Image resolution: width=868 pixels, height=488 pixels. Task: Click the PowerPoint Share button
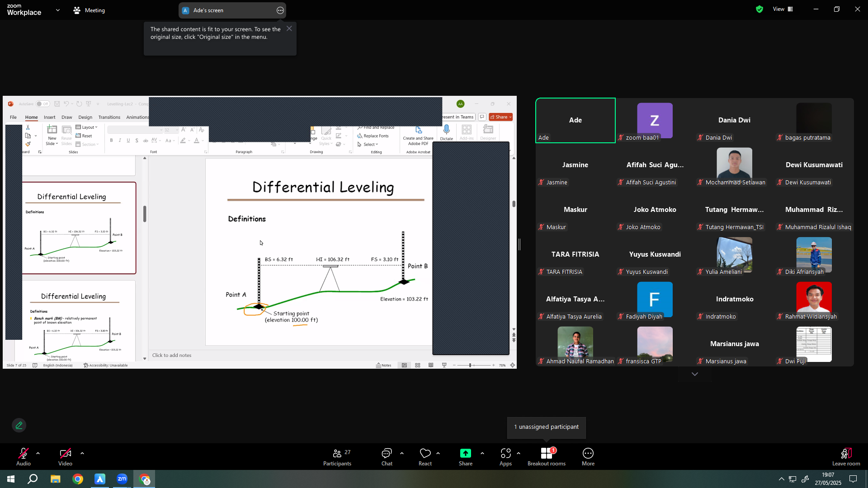[x=501, y=117]
